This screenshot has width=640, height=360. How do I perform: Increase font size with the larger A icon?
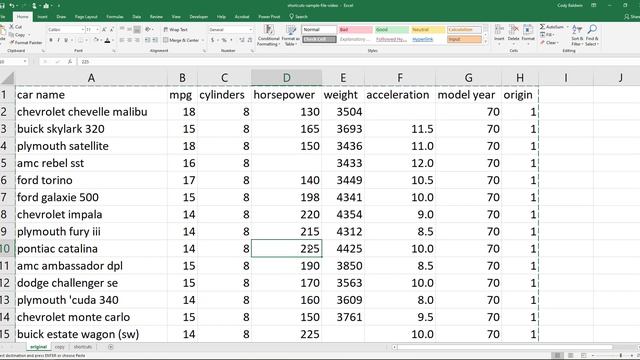pos(104,30)
